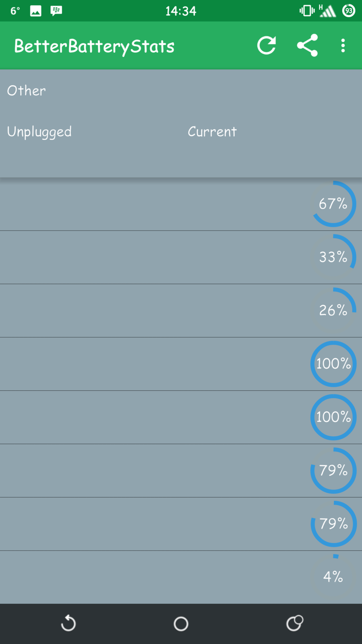The image size is (362, 644).
Task: Tap the refresh icon in the toolbar
Action: coord(266,45)
